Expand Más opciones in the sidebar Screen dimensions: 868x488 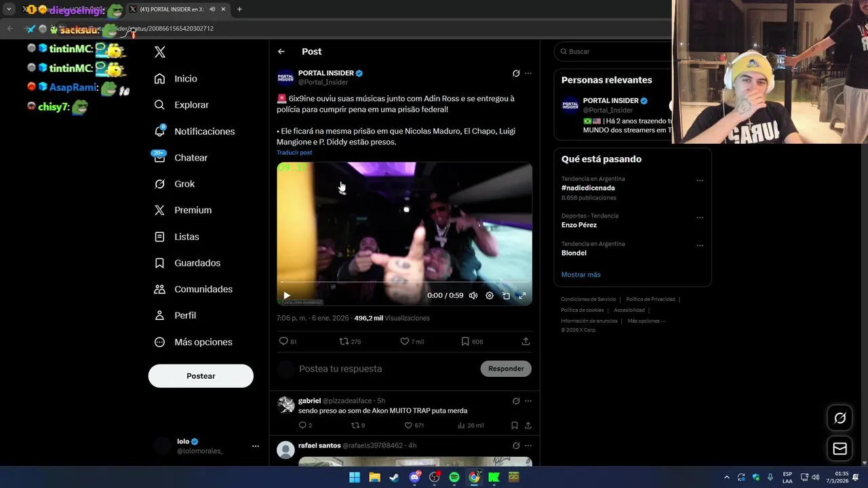[193, 342]
